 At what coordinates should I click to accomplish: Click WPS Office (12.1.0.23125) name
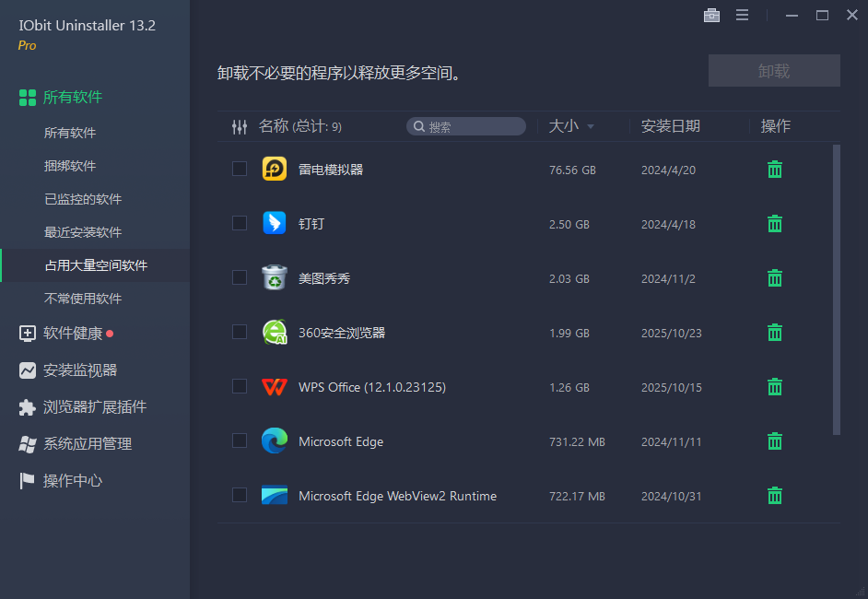372,387
